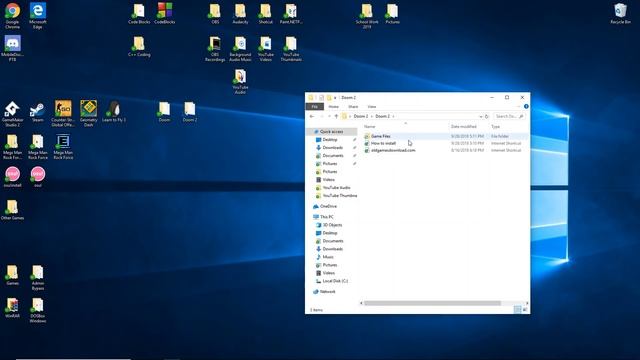Select the Steam desktop shortcut
The image size is (640, 360).
point(38,111)
